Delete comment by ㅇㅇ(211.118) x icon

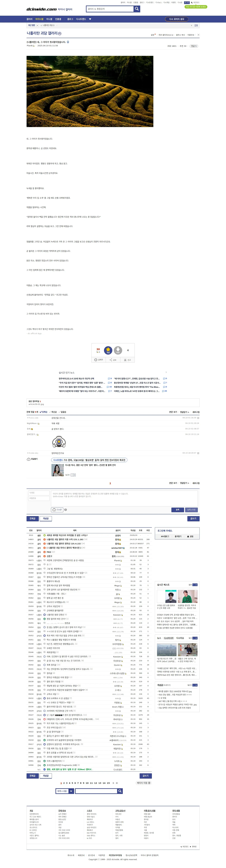(198, 418)
